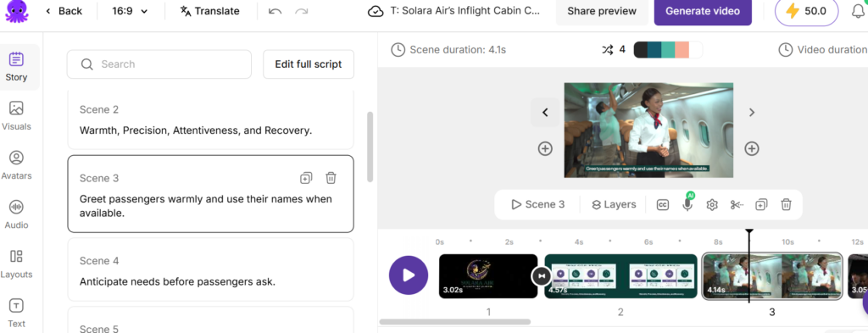The width and height of the screenshot is (868, 333).
Task: Click the cloud saved status icon
Action: click(x=376, y=11)
